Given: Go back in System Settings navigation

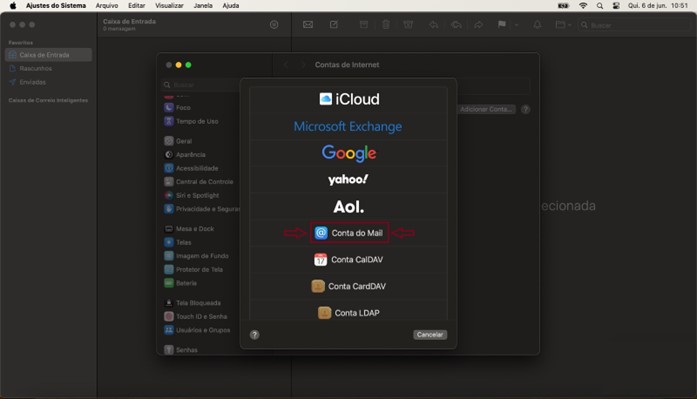Looking at the screenshot, I should pyautogui.click(x=286, y=65).
